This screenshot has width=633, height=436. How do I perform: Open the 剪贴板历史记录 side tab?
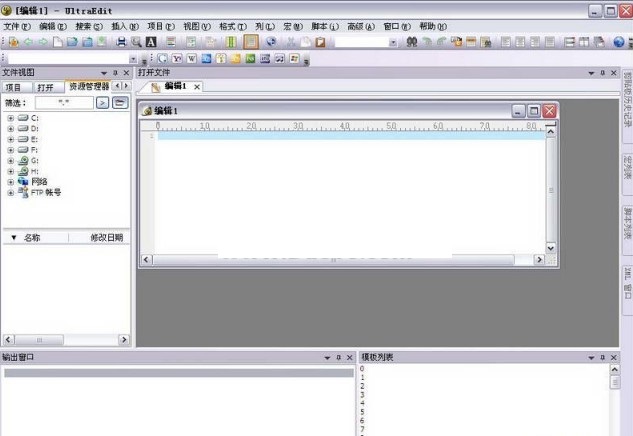(627, 106)
